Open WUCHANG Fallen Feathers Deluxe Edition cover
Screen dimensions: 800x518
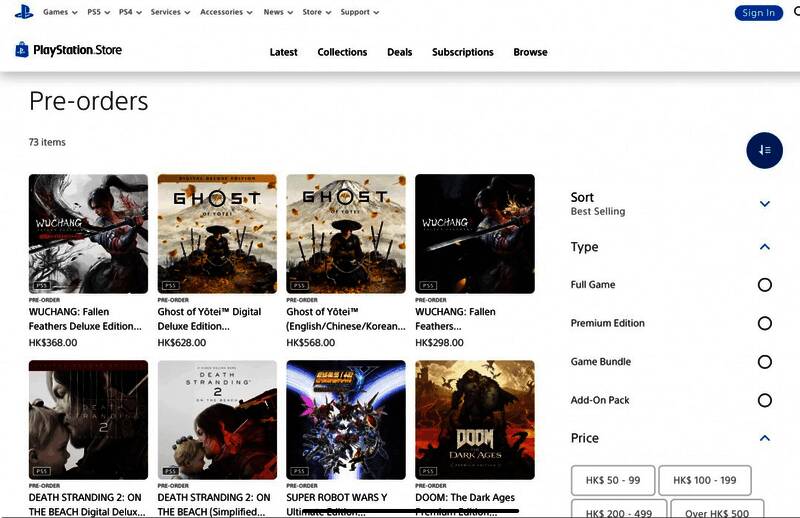(x=89, y=233)
